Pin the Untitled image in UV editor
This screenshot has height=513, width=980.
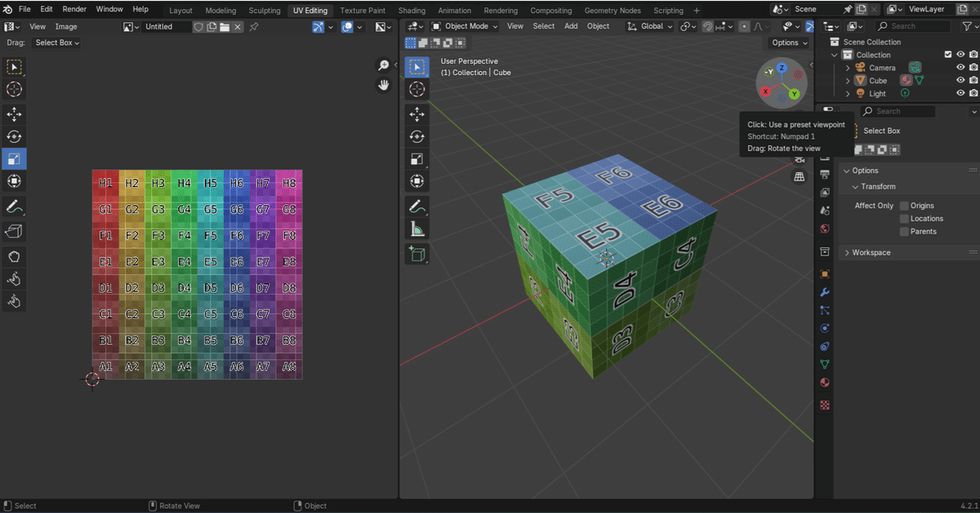click(254, 27)
